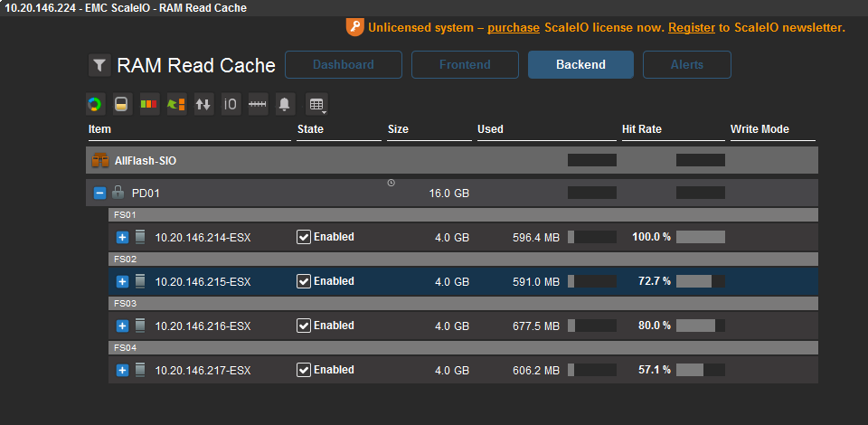Click the purchase license link
Screen dimensions: 868x425
coord(514,28)
